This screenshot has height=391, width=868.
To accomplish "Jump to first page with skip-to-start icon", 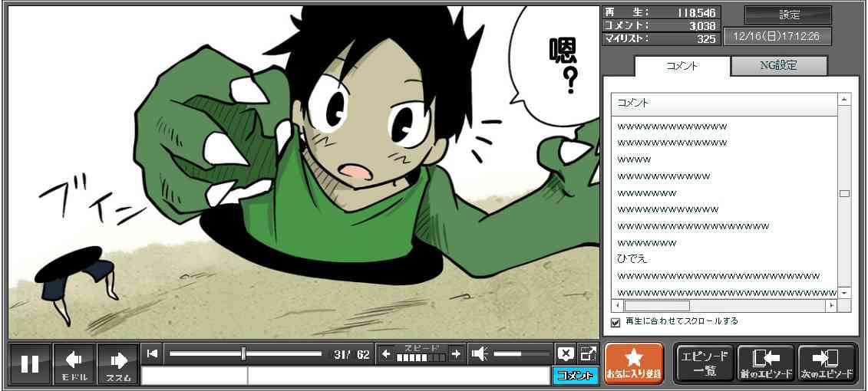I will tap(152, 353).
